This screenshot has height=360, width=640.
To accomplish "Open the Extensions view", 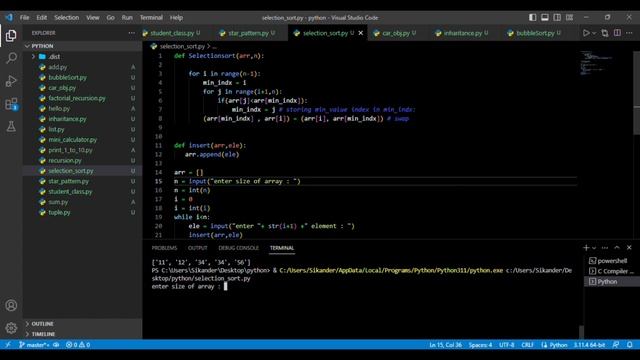I will (11, 104).
